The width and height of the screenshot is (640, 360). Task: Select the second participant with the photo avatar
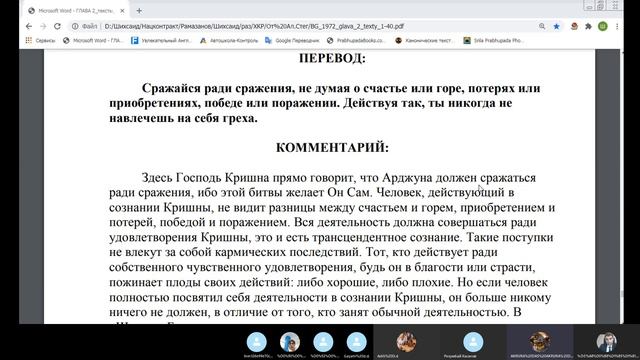290,342
